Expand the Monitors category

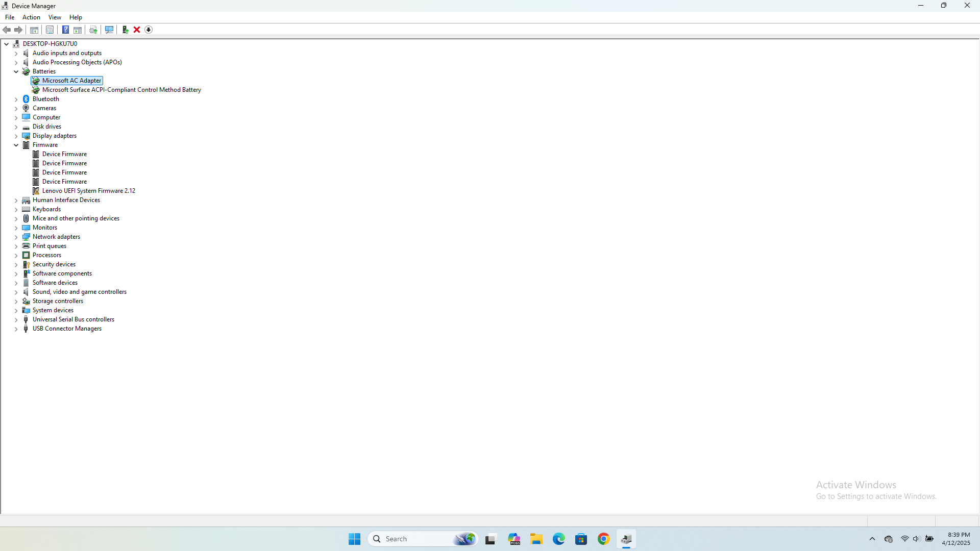(16, 228)
